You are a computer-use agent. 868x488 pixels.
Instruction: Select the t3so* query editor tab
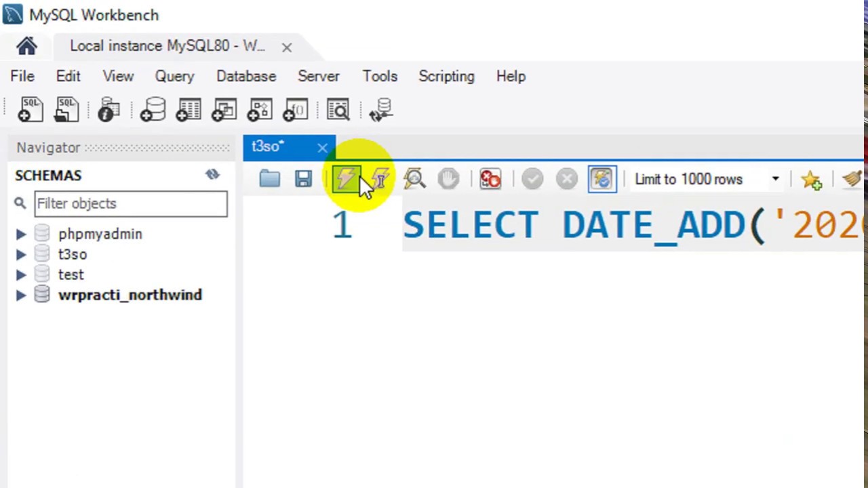269,147
